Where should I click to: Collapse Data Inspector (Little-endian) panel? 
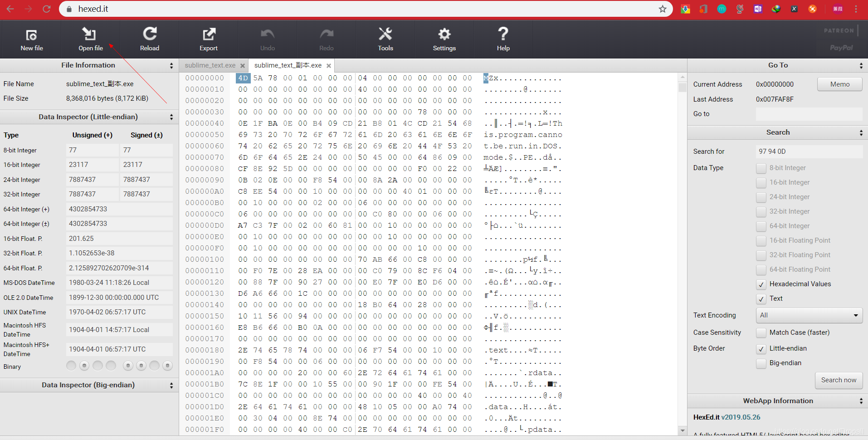[171, 117]
